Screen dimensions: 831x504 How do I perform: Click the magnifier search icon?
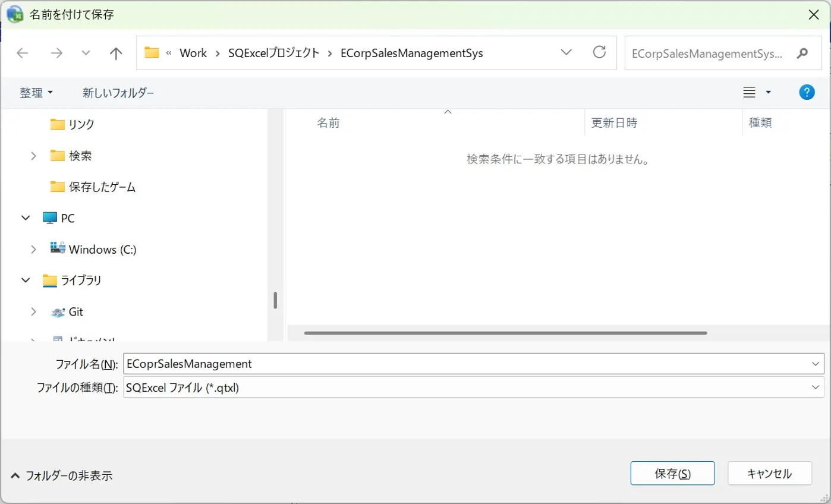(802, 53)
